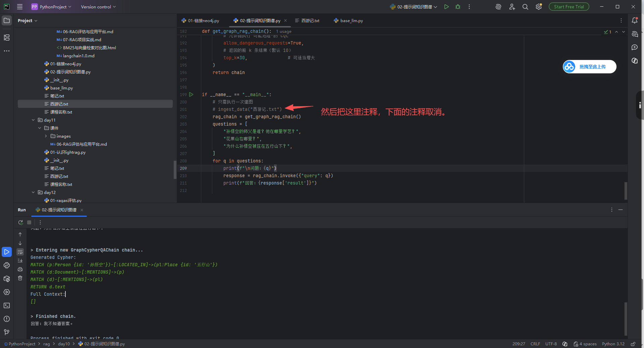Expand the images folder

[46, 136]
